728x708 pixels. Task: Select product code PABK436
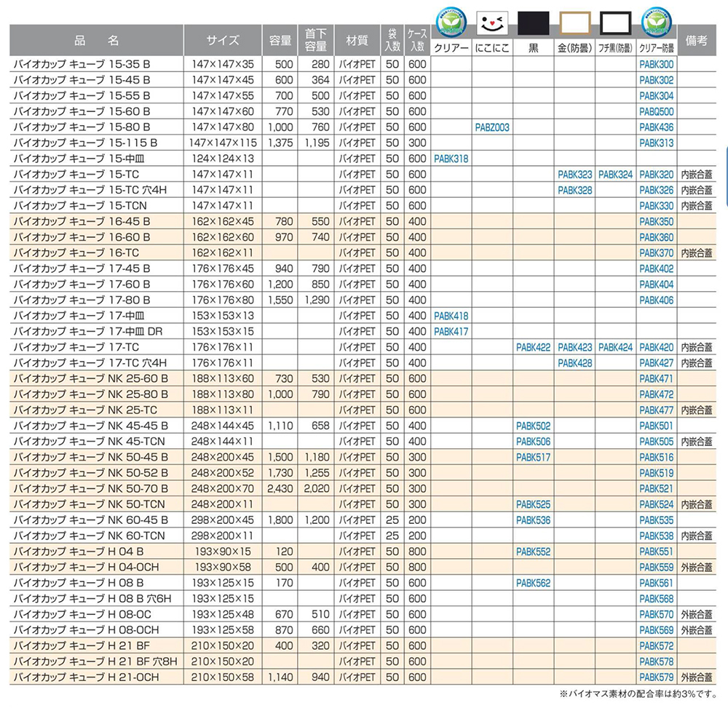click(x=657, y=127)
